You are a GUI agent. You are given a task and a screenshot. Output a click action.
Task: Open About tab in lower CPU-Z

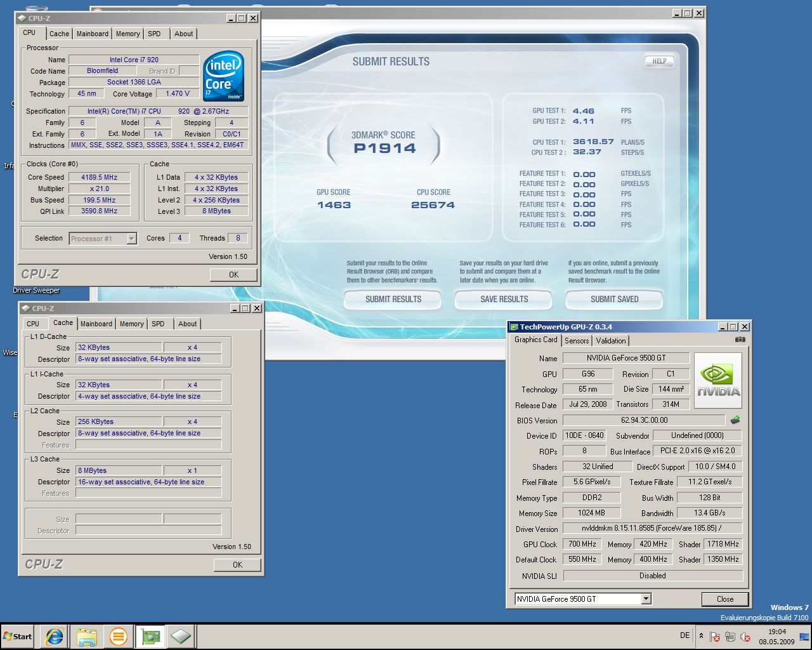click(x=188, y=324)
